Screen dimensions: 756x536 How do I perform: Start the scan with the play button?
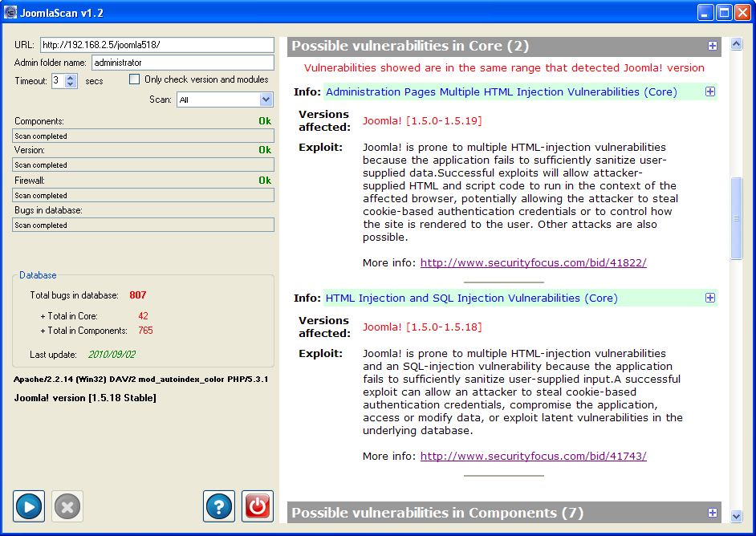(29, 506)
